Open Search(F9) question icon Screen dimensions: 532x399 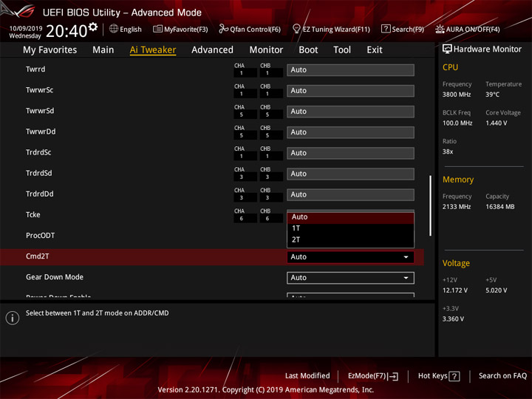386,29
